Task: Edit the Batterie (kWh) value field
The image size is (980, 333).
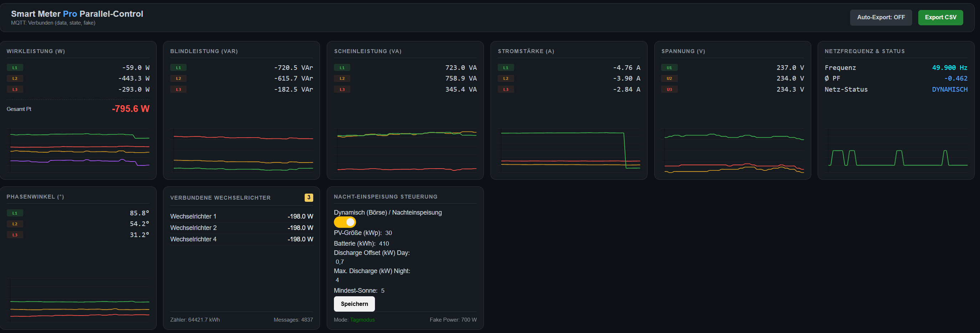Action: point(384,244)
